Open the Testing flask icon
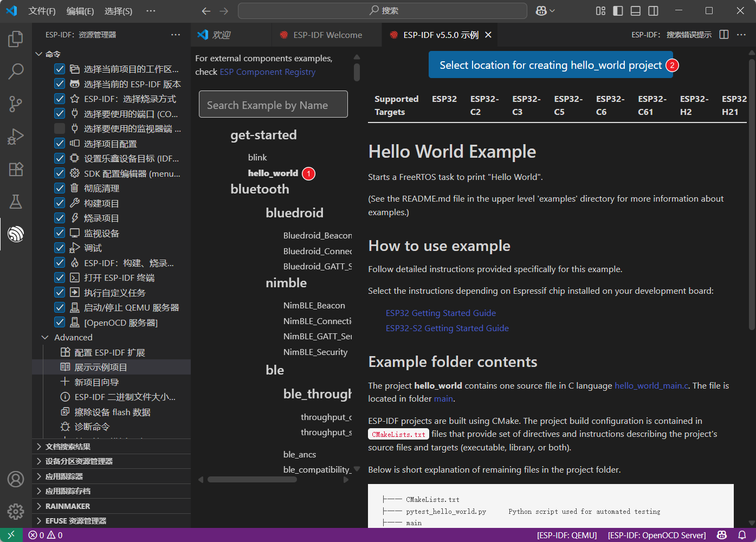The image size is (756, 542). 16,202
